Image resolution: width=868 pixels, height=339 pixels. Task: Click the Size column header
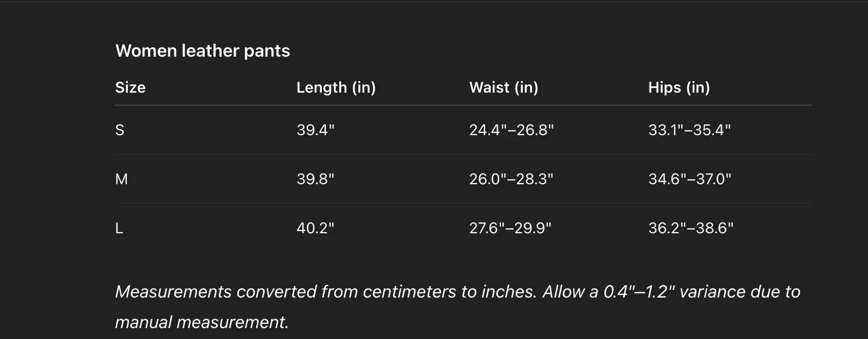pyautogui.click(x=130, y=87)
